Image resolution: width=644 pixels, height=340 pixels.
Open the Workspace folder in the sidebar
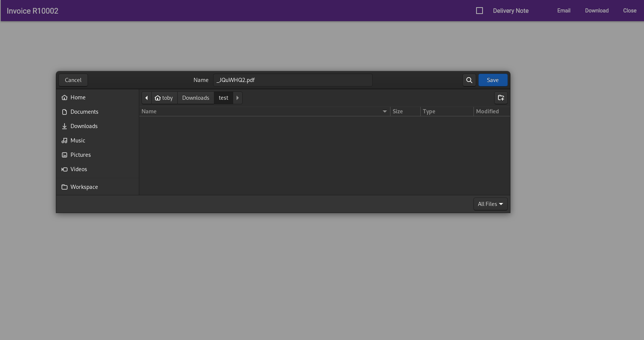pyautogui.click(x=84, y=187)
